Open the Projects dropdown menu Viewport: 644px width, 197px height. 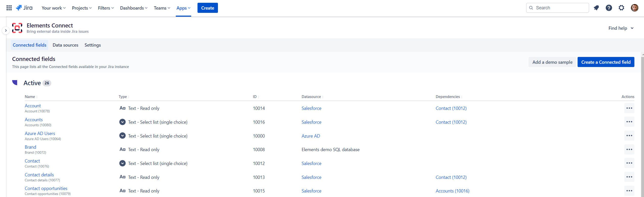tap(82, 8)
